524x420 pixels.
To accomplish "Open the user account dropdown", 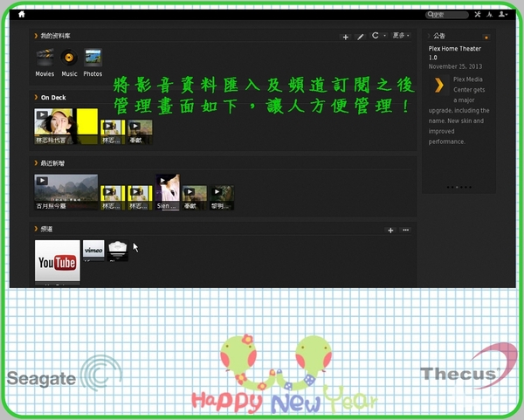I will click(503, 14).
